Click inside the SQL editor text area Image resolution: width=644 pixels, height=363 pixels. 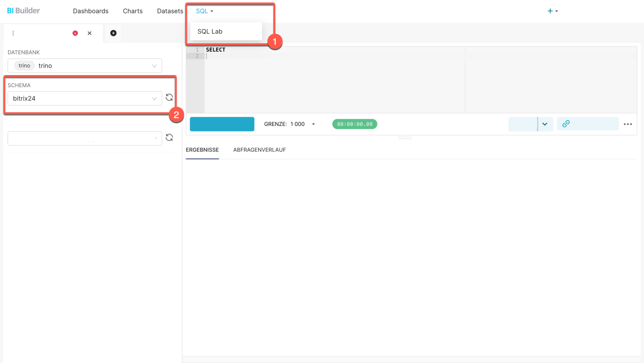(332, 81)
